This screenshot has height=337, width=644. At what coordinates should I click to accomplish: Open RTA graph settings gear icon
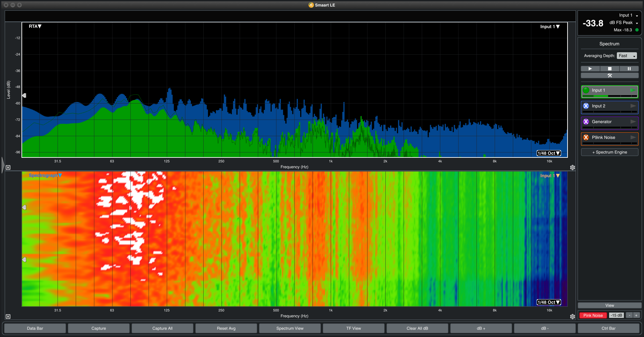pos(573,167)
